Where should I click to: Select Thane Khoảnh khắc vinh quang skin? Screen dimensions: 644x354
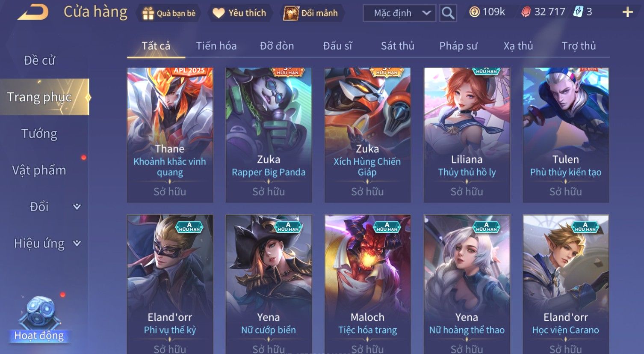click(x=170, y=135)
